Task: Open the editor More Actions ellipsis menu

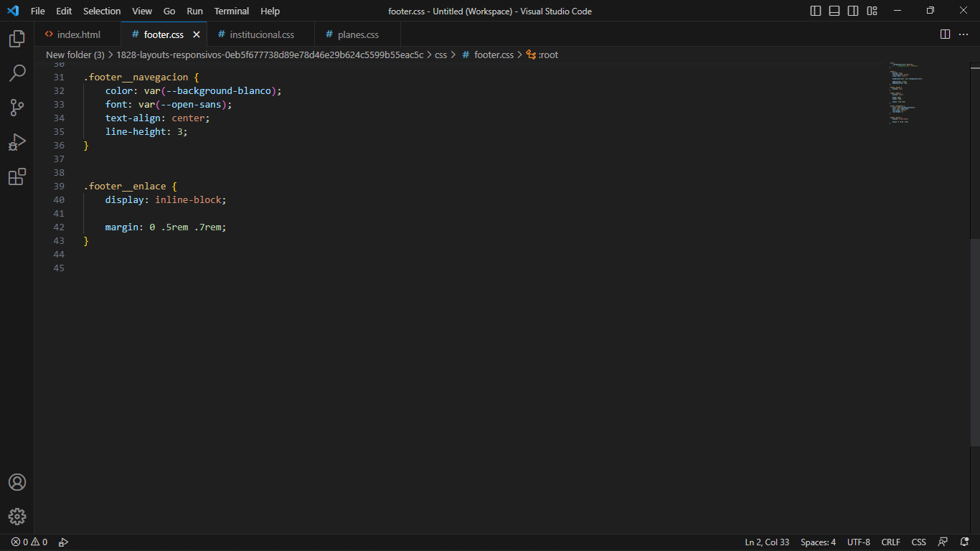Action: click(x=963, y=34)
